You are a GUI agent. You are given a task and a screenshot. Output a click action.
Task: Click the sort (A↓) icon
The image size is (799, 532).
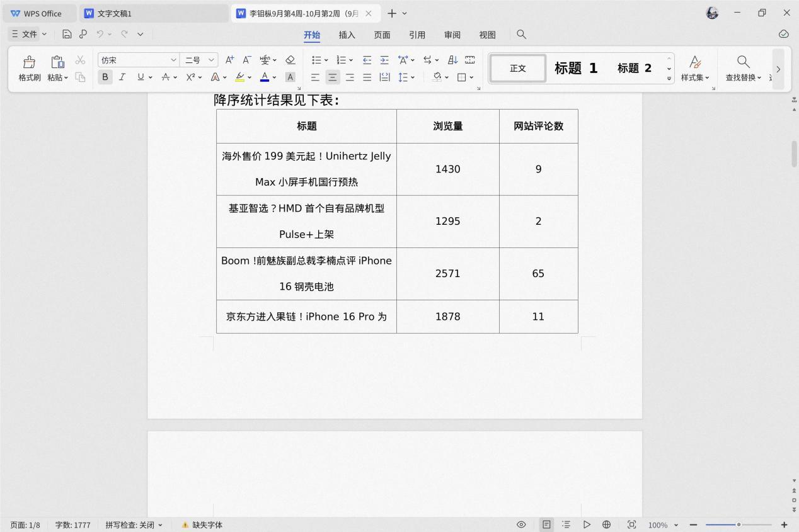(452, 60)
